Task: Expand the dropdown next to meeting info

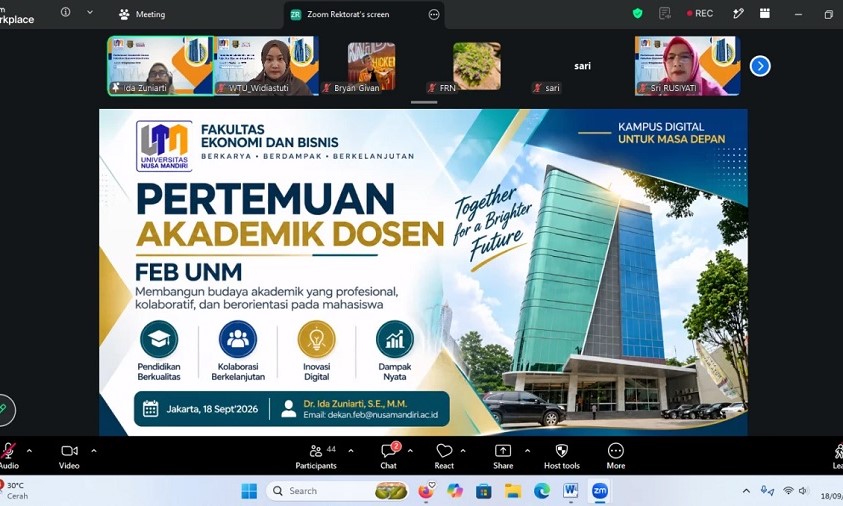Action: 90,12
